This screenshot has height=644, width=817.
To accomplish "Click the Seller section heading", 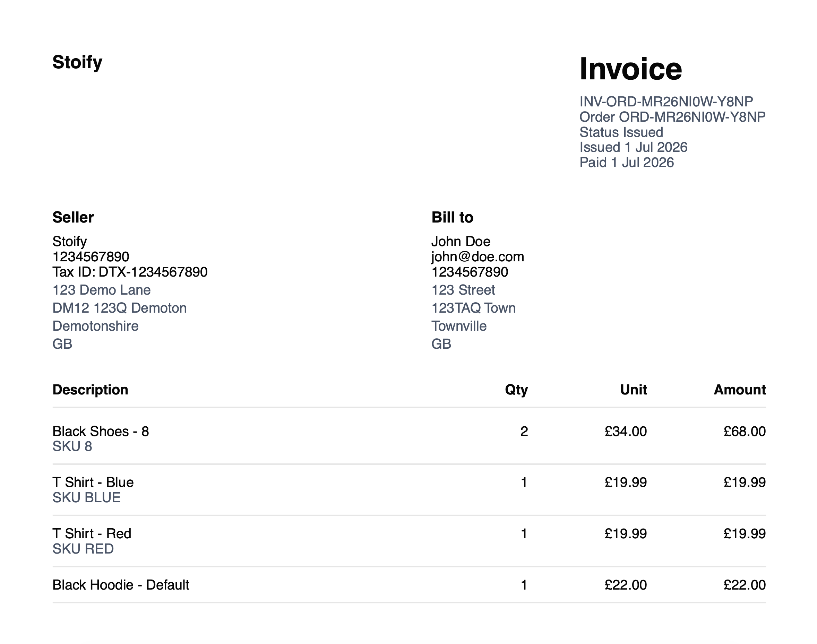I will coord(73,218).
